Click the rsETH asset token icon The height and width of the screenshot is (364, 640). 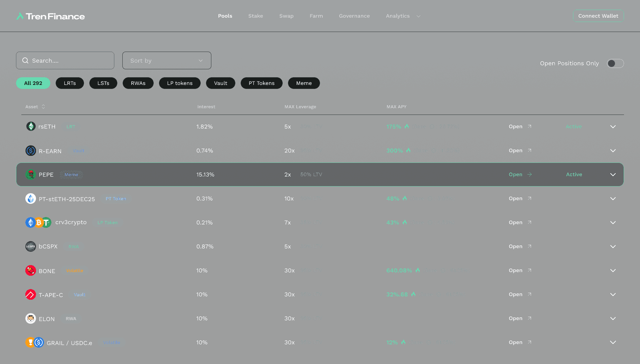point(31,127)
